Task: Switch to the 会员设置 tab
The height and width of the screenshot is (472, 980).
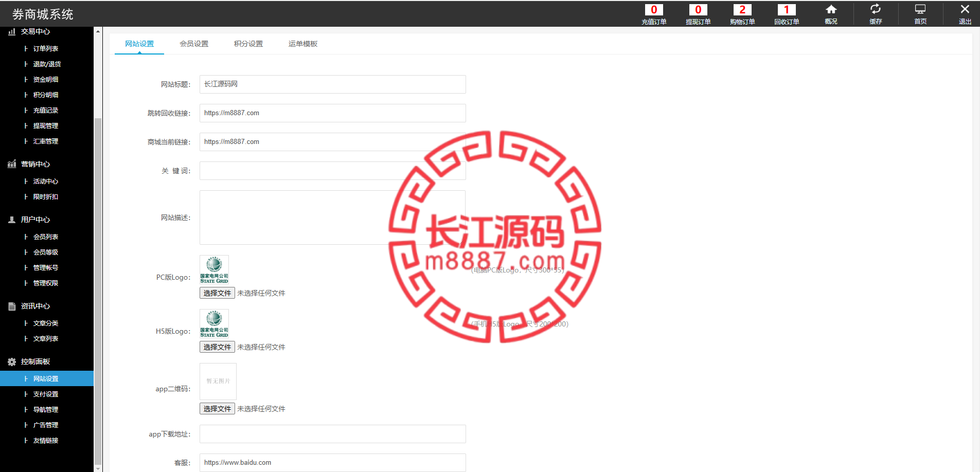Action: 194,44
